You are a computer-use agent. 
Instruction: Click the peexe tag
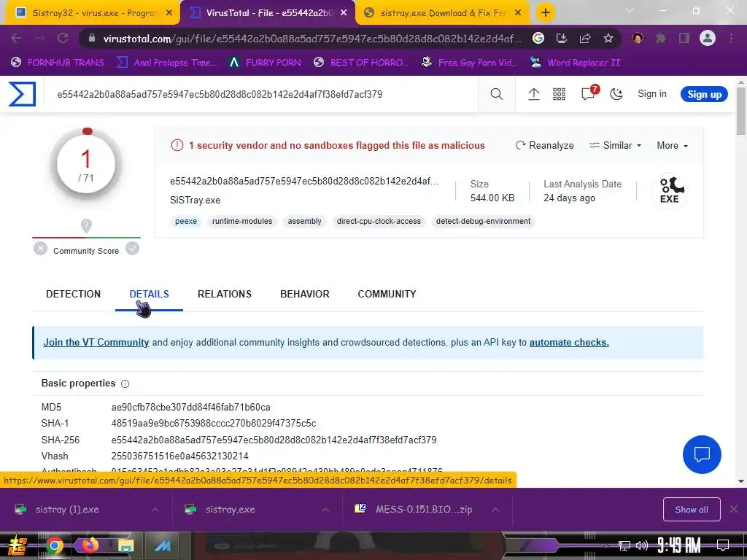click(x=186, y=222)
